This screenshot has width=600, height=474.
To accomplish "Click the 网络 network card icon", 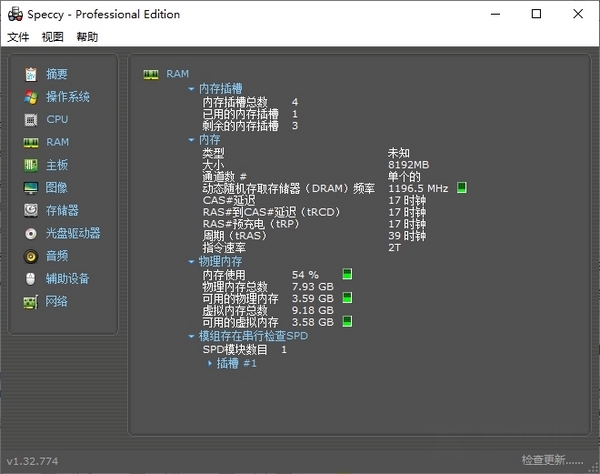I will click(x=31, y=302).
